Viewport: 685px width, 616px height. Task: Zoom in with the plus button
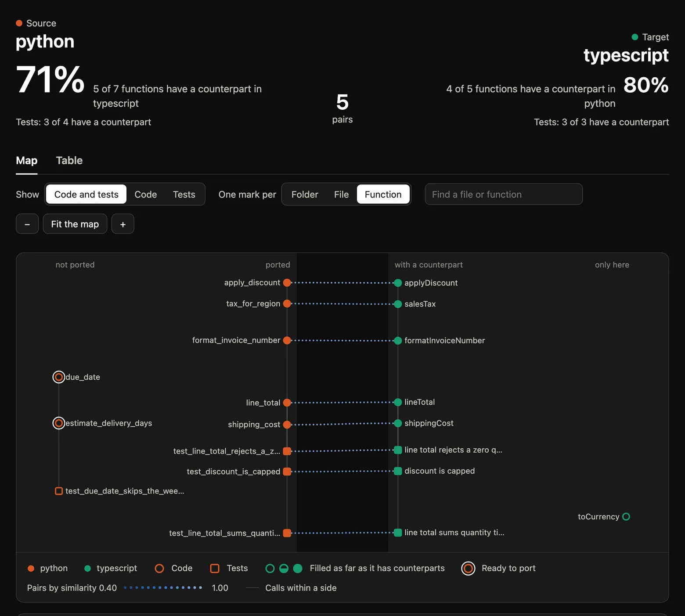(x=123, y=224)
